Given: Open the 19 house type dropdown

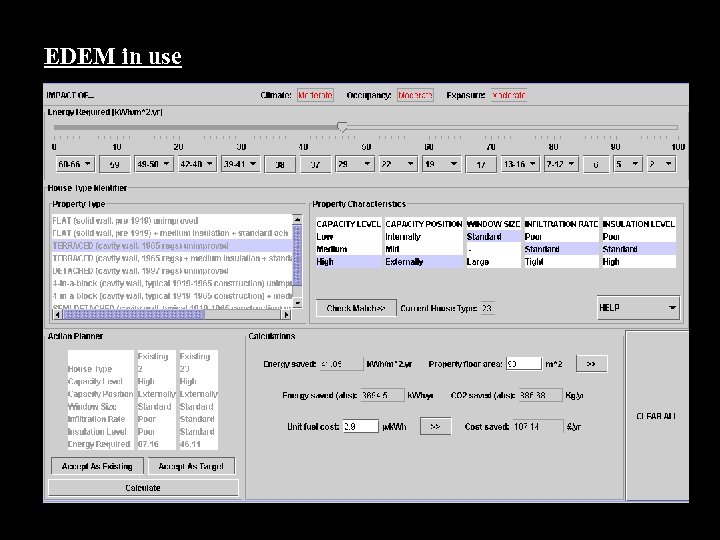Looking at the screenshot, I should [441, 164].
